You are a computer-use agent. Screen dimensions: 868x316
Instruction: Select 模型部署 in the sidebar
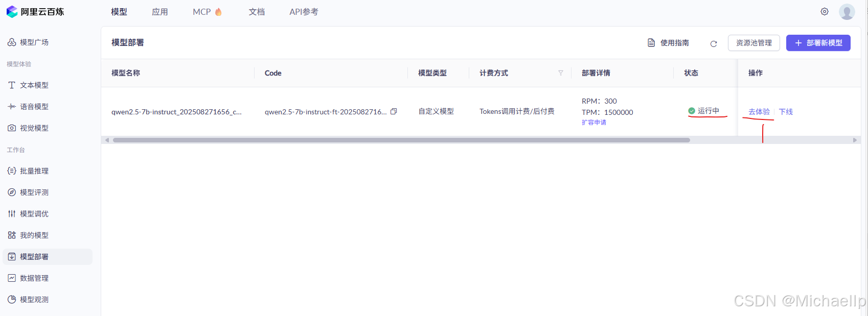[x=48, y=257]
